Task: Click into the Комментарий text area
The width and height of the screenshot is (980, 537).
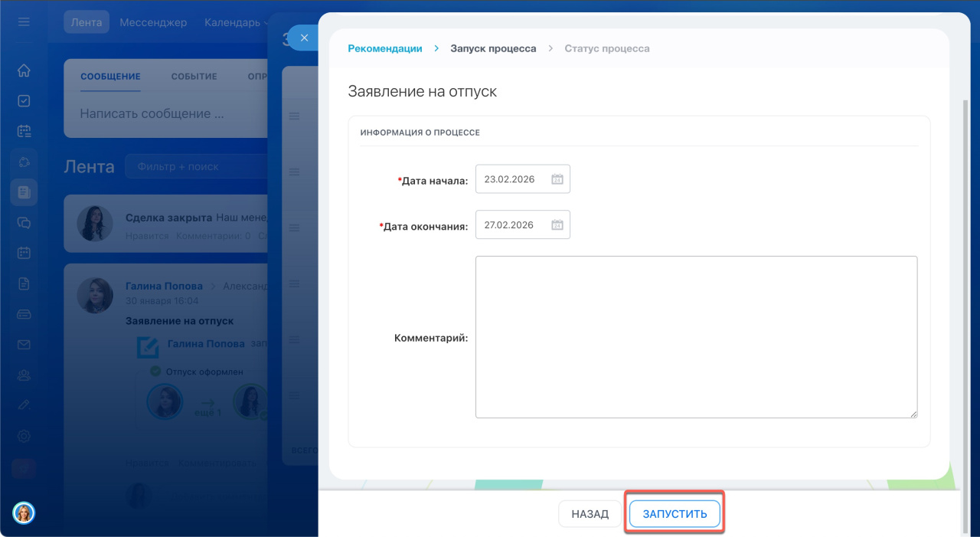Action: tap(696, 337)
